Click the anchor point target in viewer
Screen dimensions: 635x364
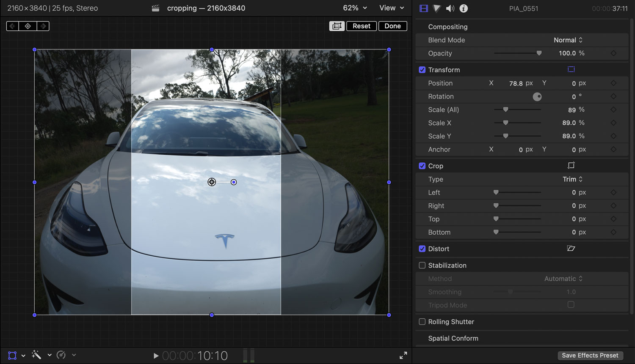click(212, 182)
